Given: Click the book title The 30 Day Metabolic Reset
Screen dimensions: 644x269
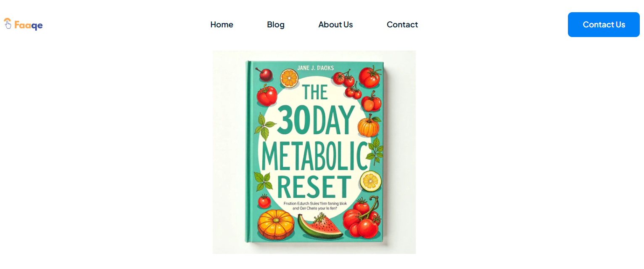Looking at the screenshot, I should (x=314, y=139).
